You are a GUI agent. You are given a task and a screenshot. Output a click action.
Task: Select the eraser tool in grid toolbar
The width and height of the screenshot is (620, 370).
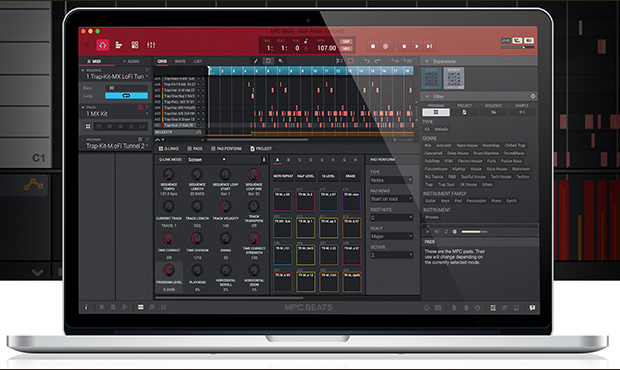(281, 61)
